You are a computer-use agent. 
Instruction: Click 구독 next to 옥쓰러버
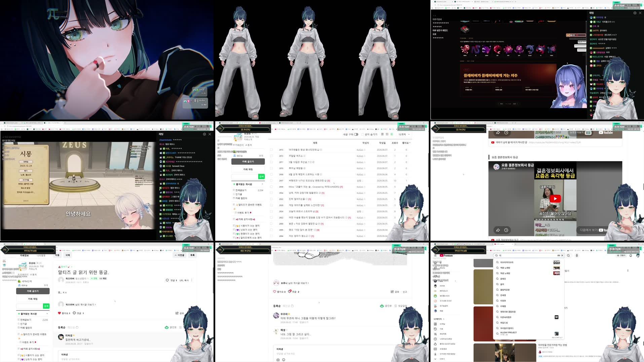94,278
